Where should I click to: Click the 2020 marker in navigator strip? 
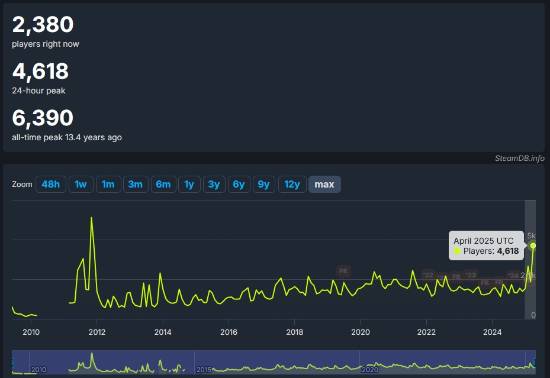coord(369,370)
